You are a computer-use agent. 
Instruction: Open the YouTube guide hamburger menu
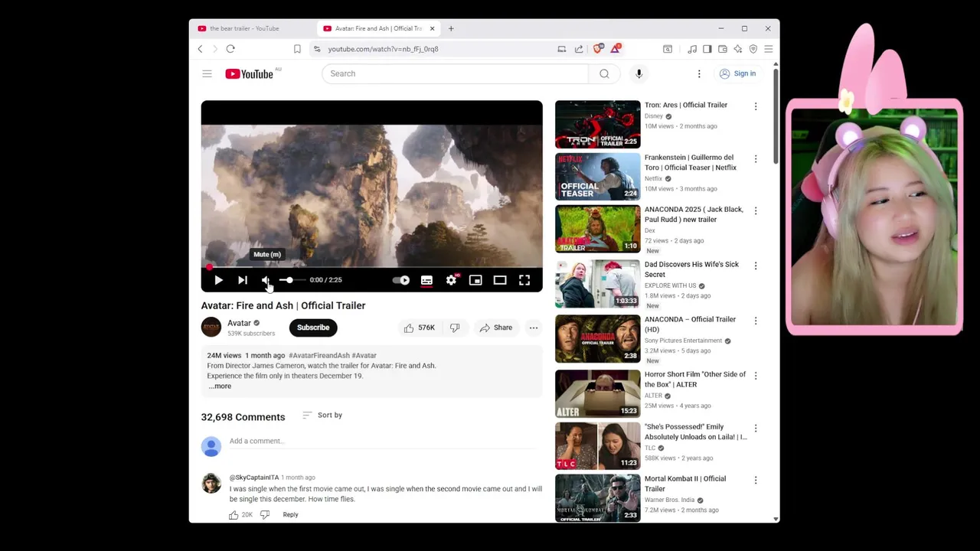pyautogui.click(x=207, y=73)
